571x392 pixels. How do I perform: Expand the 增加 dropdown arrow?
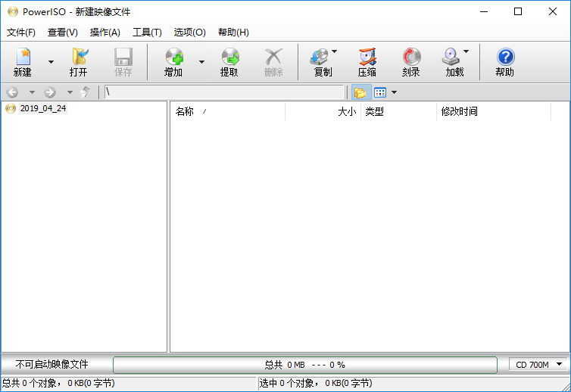coord(201,62)
